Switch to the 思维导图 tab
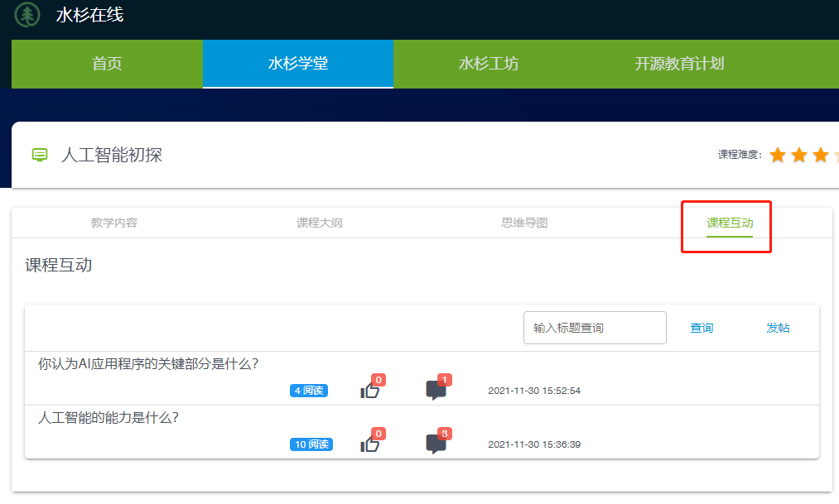 (x=525, y=223)
